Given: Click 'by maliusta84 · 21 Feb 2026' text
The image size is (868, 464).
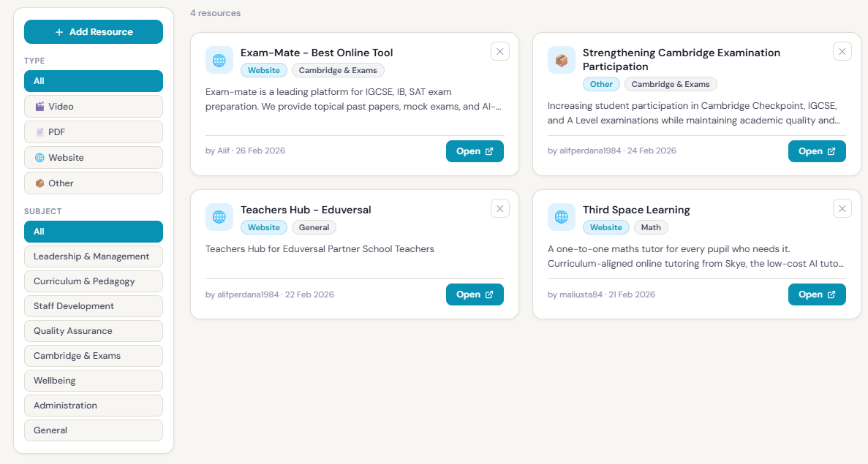Looking at the screenshot, I should pyautogui.click(x=601, y=294).
